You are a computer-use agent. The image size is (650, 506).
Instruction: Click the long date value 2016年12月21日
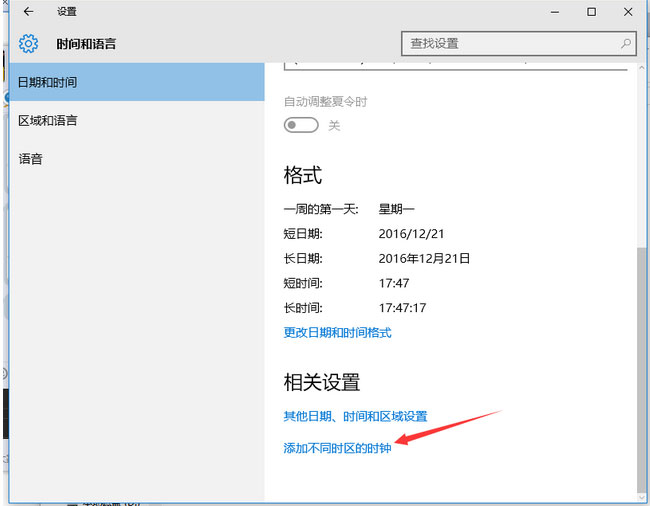424,259
